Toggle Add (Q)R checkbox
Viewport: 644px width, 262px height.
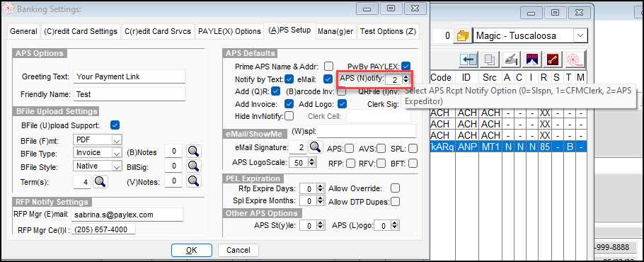pyautogui.click(x=276, y=91)
